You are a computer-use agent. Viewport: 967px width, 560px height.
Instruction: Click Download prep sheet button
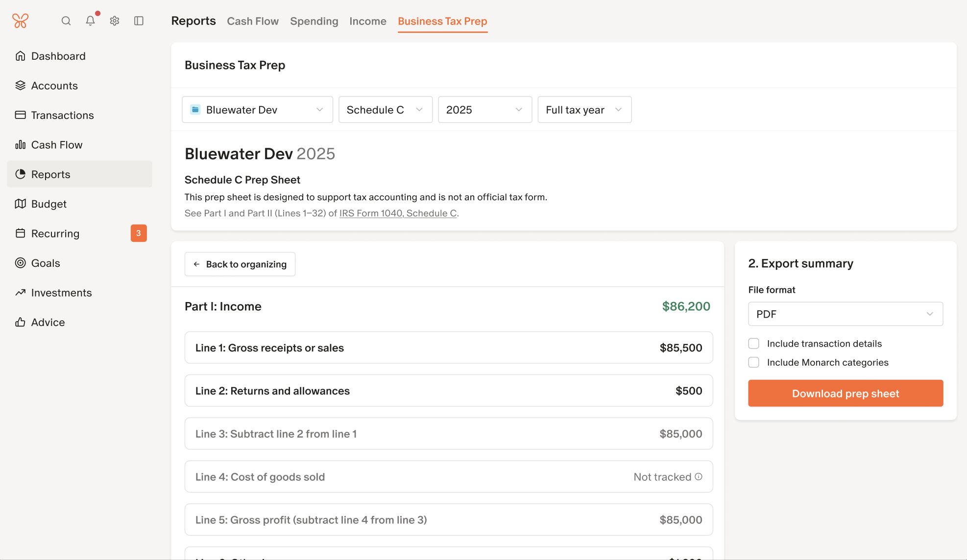(x=845, y=394)
